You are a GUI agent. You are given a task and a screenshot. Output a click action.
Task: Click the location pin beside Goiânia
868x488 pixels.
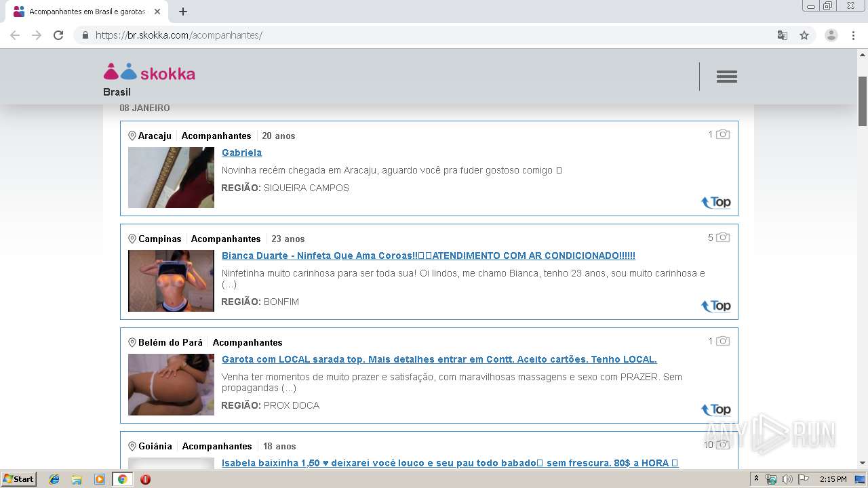(x=132, y=446)
